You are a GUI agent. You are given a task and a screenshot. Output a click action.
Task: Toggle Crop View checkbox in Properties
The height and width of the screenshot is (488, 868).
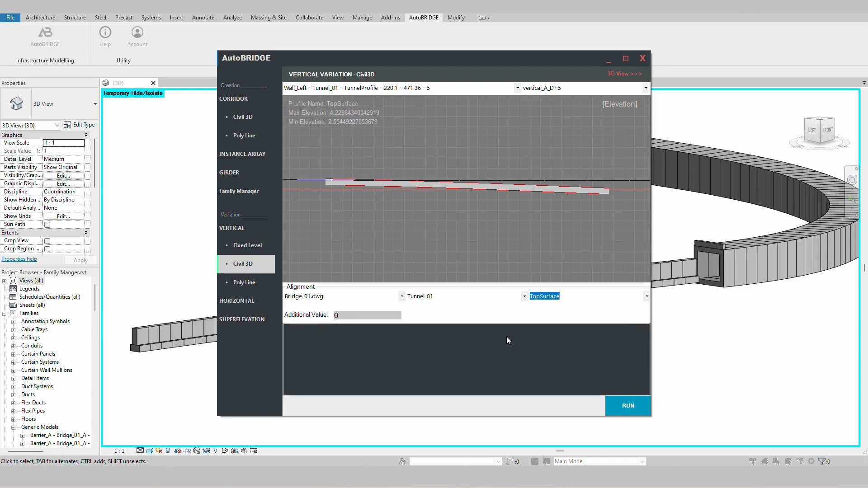(47, 240)
